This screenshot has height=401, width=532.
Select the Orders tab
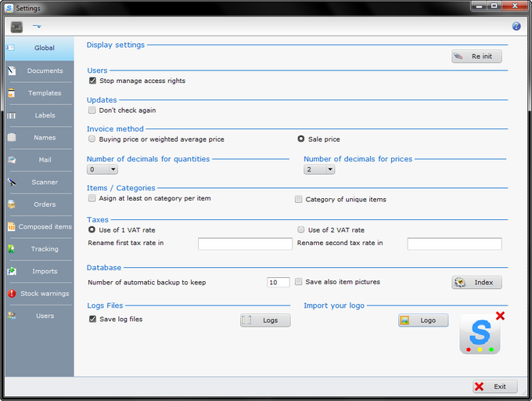[x=40, y=204]
